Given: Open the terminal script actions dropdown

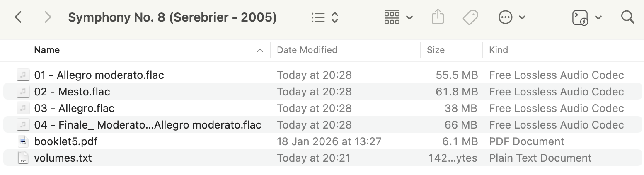Looking at the screenshot, I should point(586,17).
